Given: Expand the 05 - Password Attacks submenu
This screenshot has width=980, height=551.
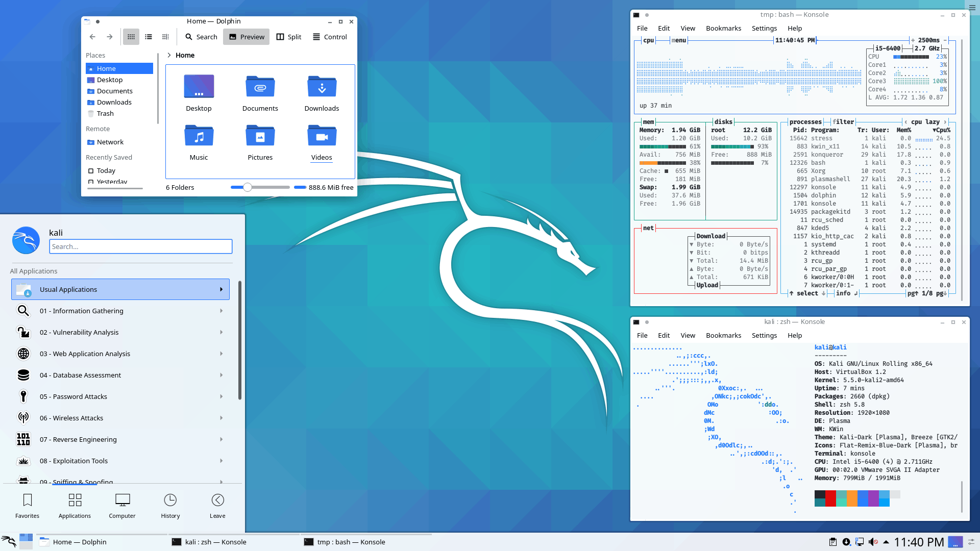Looking at the screenshot, I should coord(120,396).
